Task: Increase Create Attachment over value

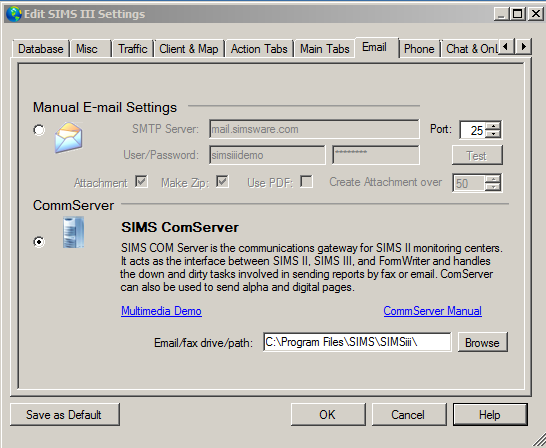Action: coord(493,179)
